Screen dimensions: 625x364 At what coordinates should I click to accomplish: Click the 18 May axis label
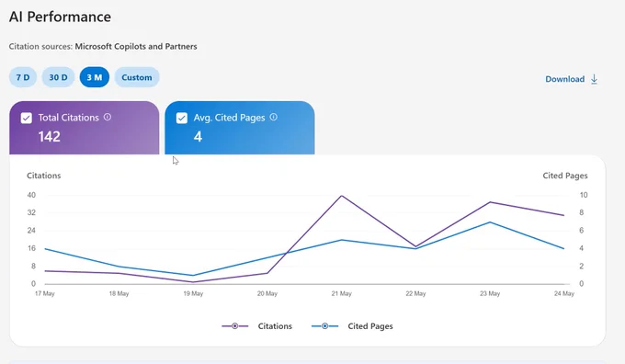point(119,293)
